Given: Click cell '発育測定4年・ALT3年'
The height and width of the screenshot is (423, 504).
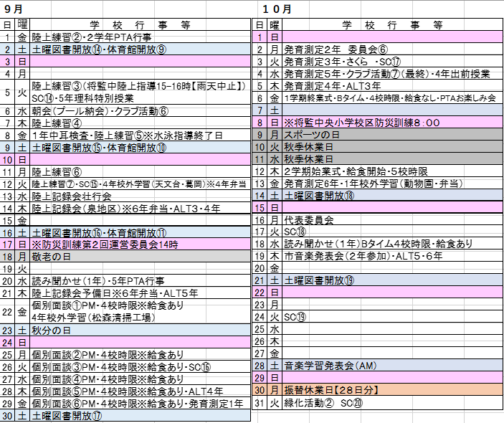Looking at the screenshot, I should point(392,86).
